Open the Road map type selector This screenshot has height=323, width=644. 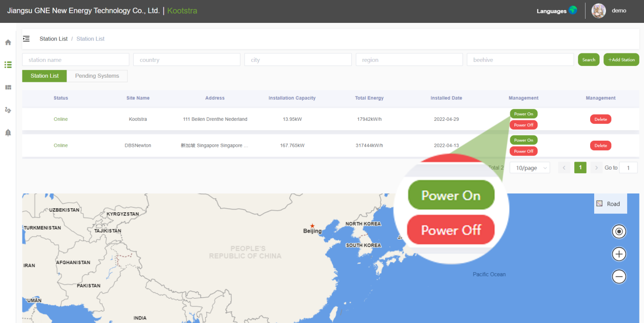pos(610,204)
